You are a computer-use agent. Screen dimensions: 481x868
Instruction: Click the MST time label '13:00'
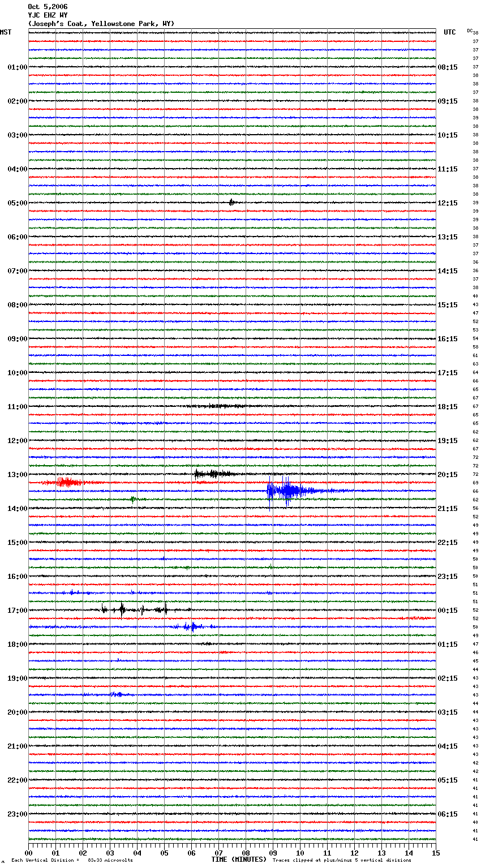(18, 475)
